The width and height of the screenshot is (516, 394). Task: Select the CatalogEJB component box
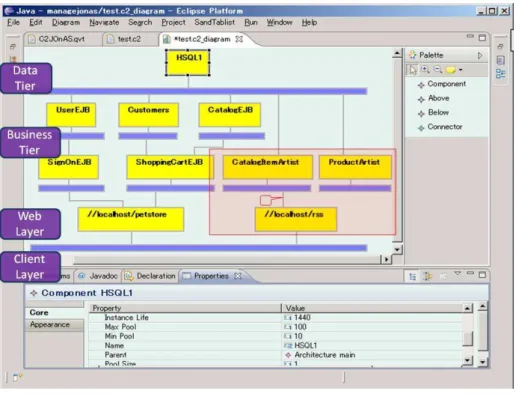pyautogui.click(x=230, y=115)
